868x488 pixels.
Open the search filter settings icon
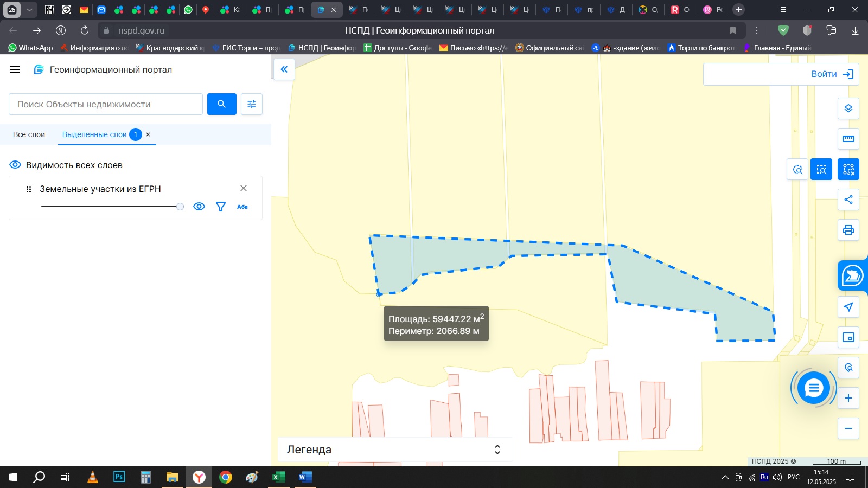coord(252,104)
